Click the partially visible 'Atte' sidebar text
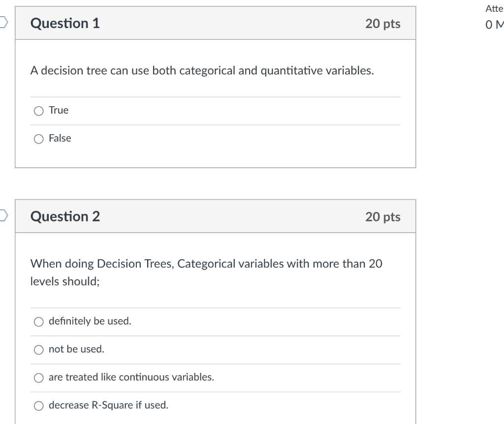 click(494, 9)
